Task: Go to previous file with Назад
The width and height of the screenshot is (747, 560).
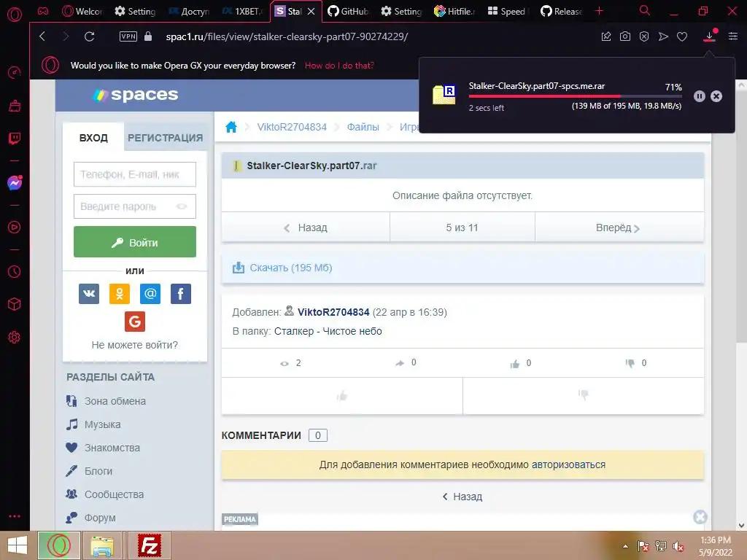Action: [x=306, y=227]
